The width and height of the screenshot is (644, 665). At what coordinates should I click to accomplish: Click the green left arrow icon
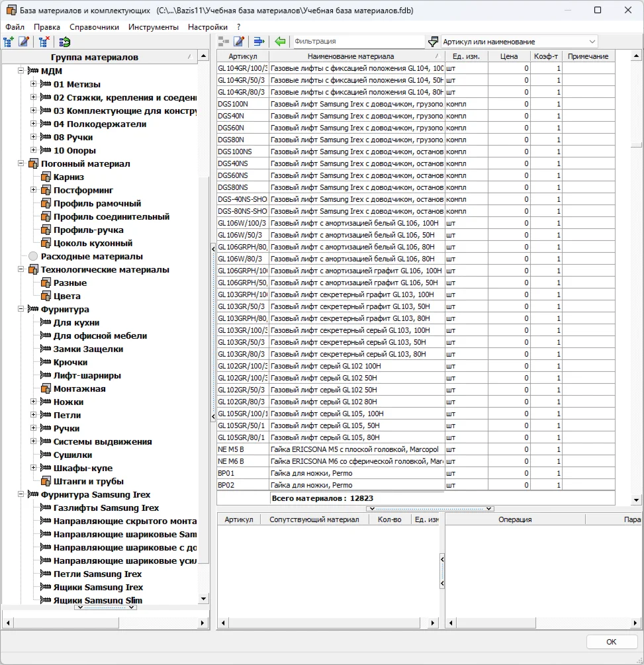tap(280, 42)
